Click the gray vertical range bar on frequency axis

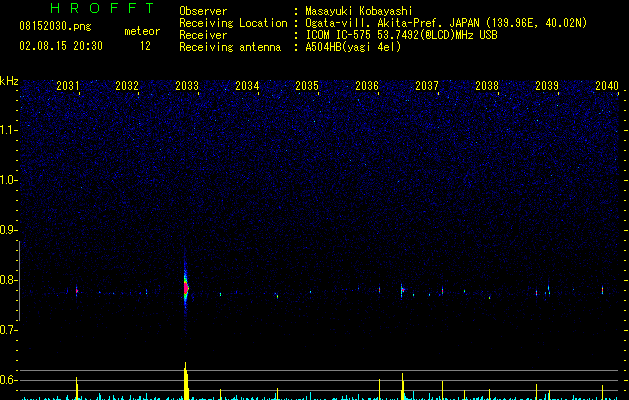point(19,281)
